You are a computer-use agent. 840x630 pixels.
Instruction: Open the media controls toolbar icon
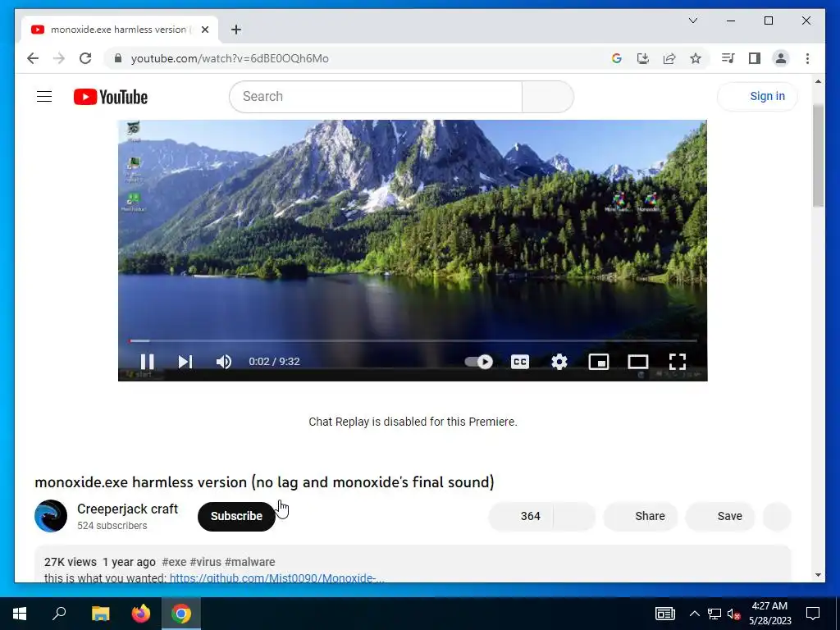pyautogui.click(x=728, y=58)
